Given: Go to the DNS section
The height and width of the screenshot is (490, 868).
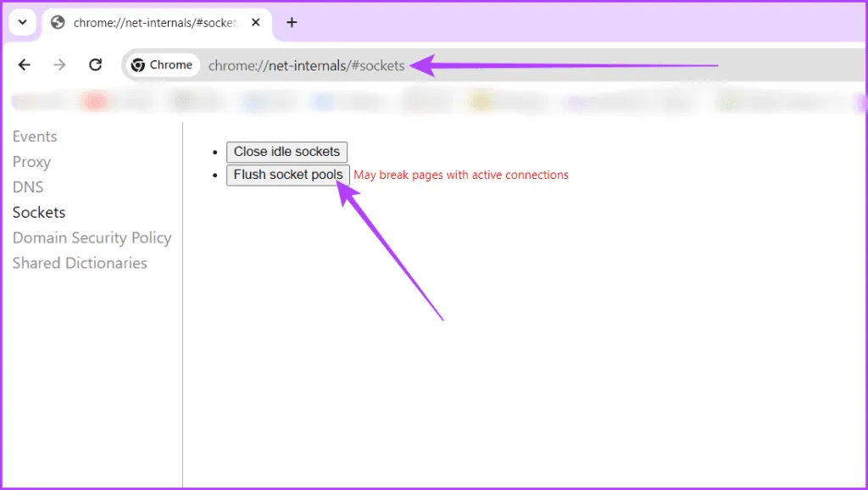Looking at the screenshot, I should point(28,187).
